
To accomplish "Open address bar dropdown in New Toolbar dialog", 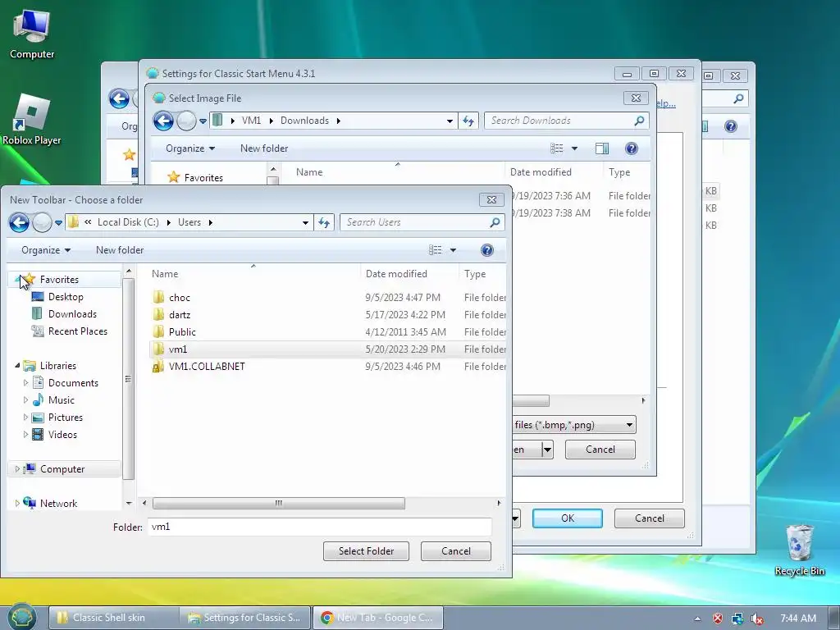I will [x=305, y=222].
